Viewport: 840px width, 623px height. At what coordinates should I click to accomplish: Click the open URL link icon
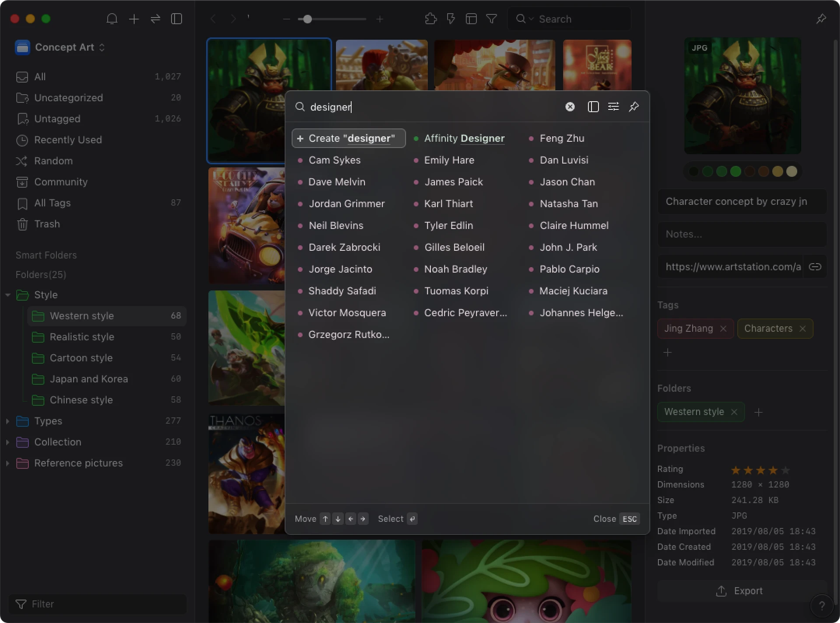(x=815, y=267)
